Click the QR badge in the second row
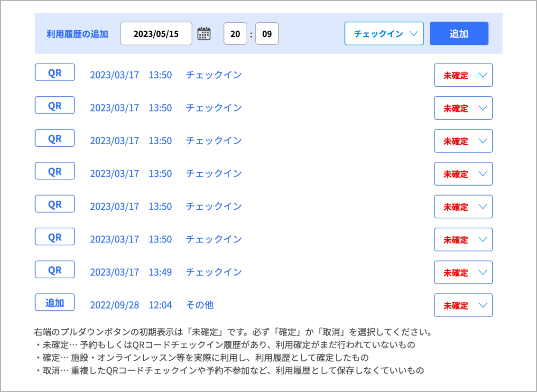The image size is (537, 392). 55,105
